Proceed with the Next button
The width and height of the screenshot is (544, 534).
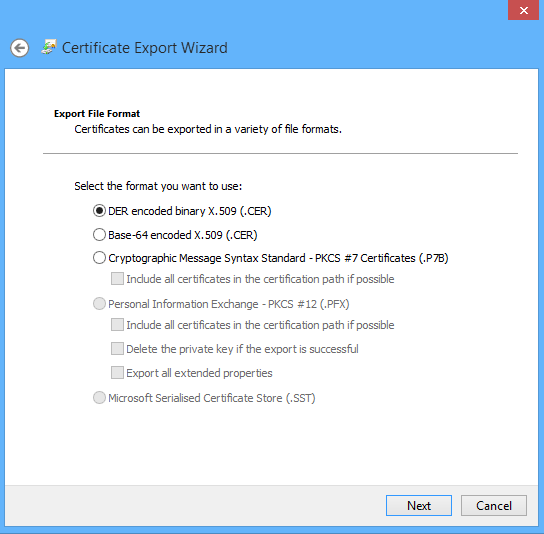click(x=419, y=506)
